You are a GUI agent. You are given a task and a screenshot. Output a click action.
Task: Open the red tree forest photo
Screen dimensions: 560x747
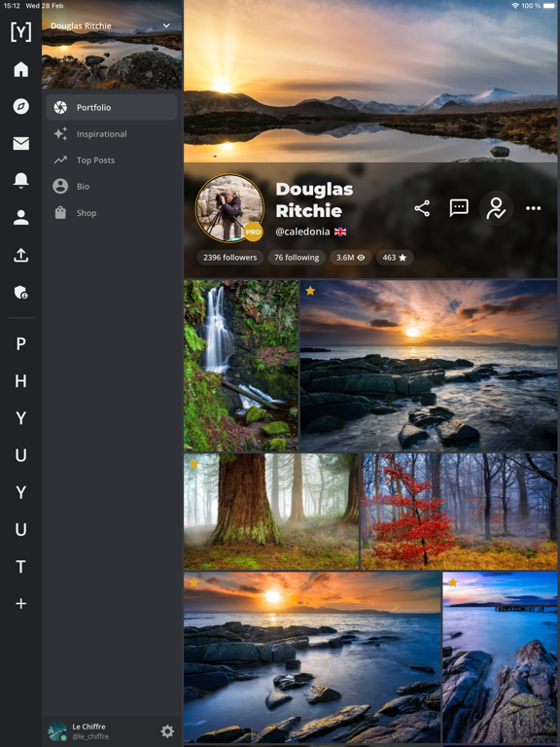[x=459, y=512]
